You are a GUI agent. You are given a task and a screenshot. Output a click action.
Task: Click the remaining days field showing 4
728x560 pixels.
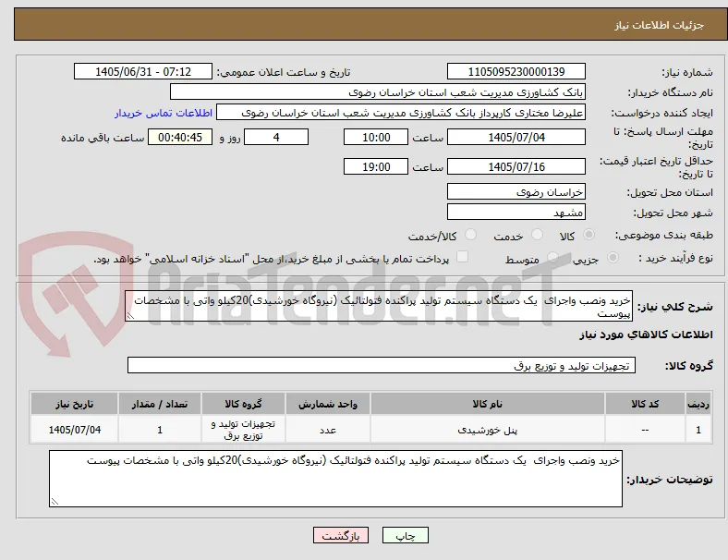(x=276, y=137)
